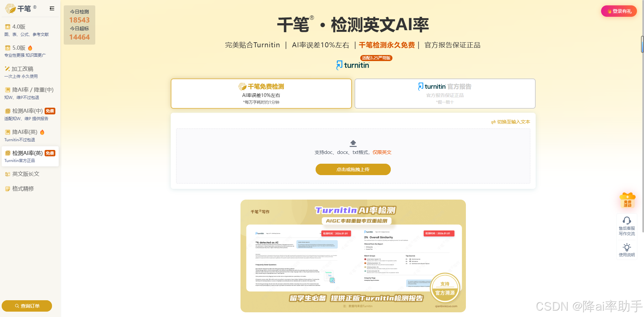Click 支持 官方溯源 seal on banner
Image resolution: width=644 pixels, height=317 pixels.
(x=445, y=288)
